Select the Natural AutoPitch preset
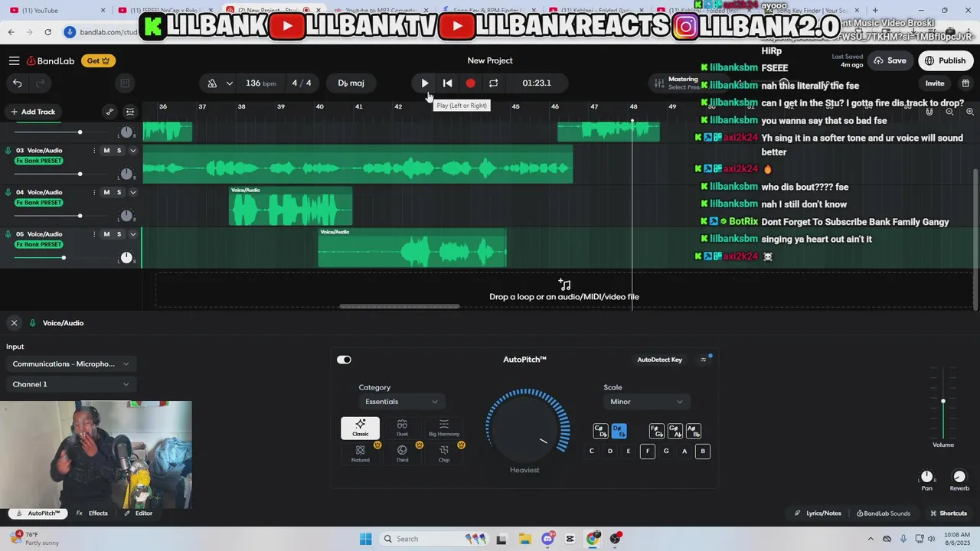 360,454
